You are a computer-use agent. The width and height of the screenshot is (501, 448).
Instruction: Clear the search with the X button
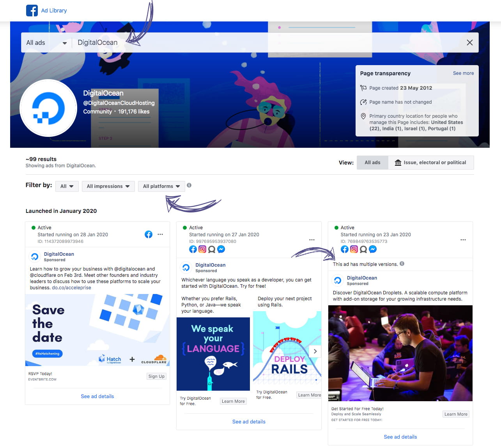470,42
